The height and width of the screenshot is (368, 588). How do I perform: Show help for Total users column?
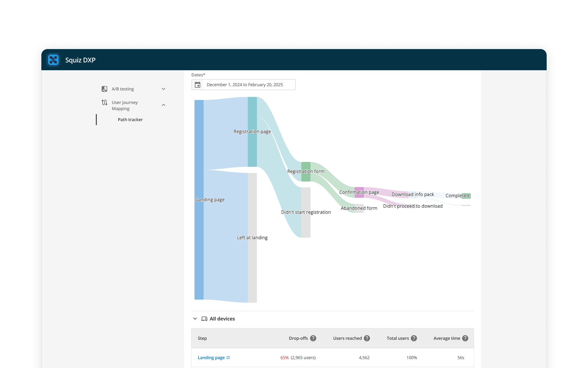tap(414, 338)
